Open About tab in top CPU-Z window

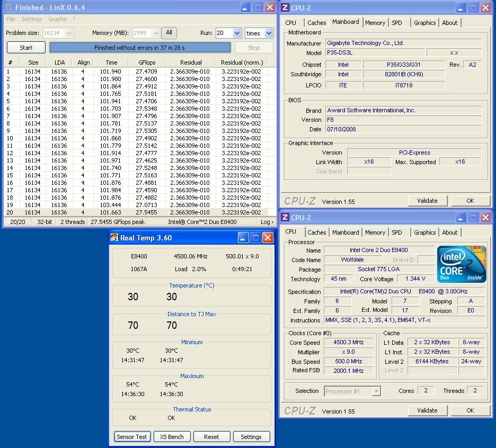coord(449,23)
